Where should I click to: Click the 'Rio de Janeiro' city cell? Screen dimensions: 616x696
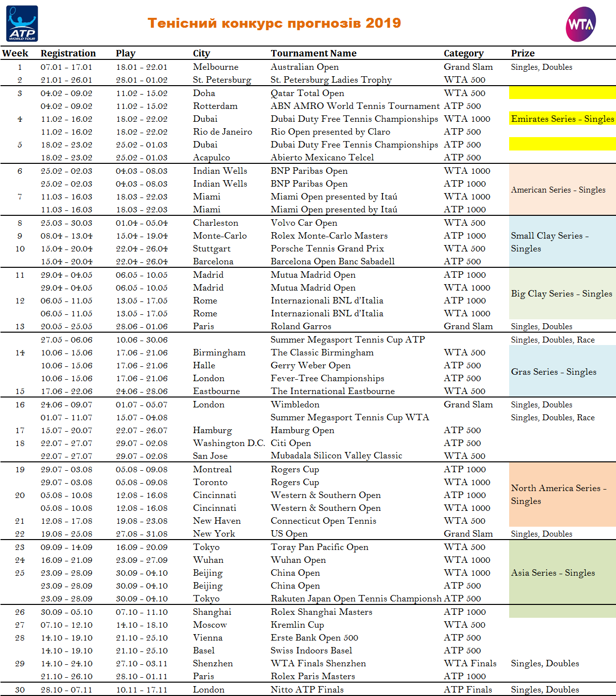click(x=223, y=132)
